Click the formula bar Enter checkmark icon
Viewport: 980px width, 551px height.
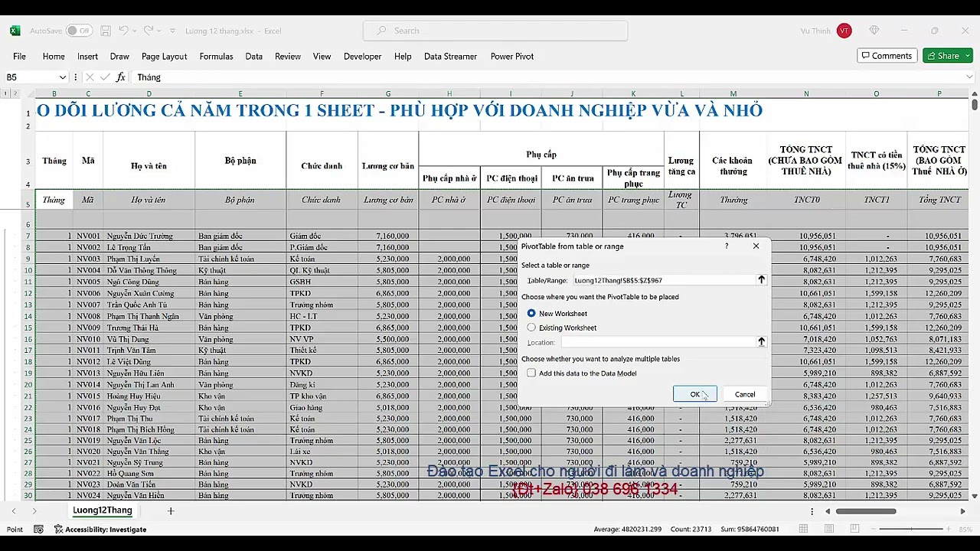(104, 77)
